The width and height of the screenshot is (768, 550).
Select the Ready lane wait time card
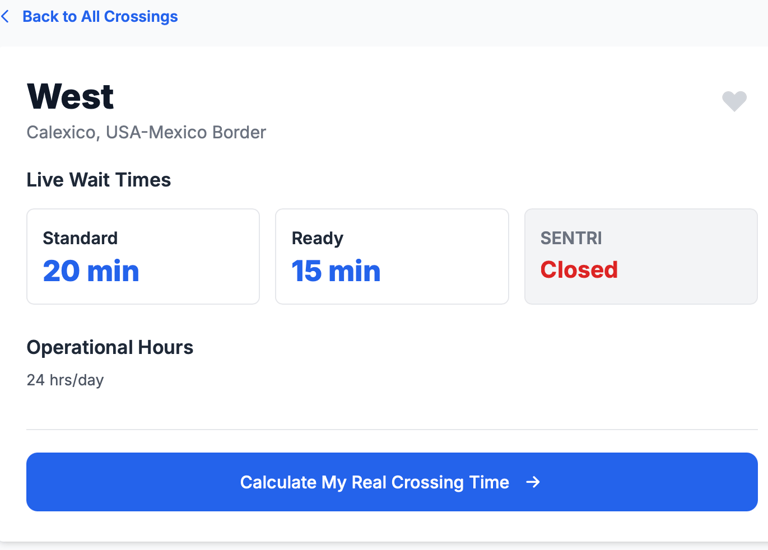pos(392,257)
